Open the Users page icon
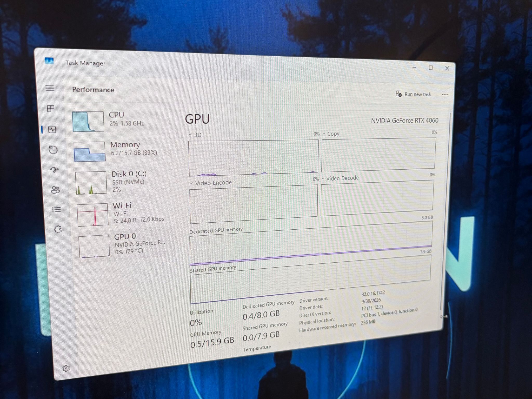The image size is (532, 399). click(x=55, y=190)
